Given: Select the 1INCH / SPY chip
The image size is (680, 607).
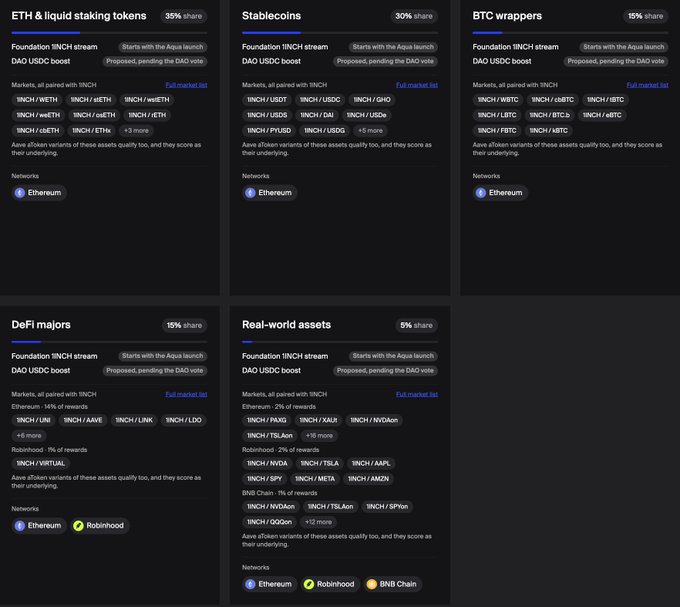Looking at the screenshot, I should [265, 479].
